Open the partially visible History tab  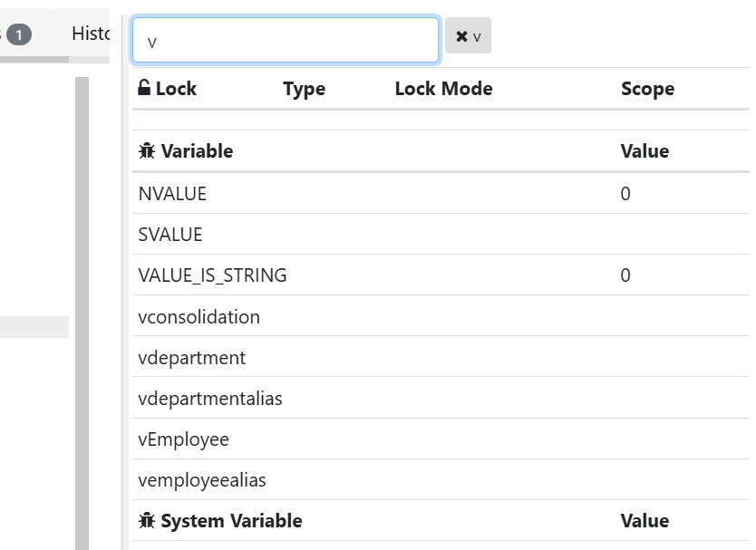pos(91,34)
